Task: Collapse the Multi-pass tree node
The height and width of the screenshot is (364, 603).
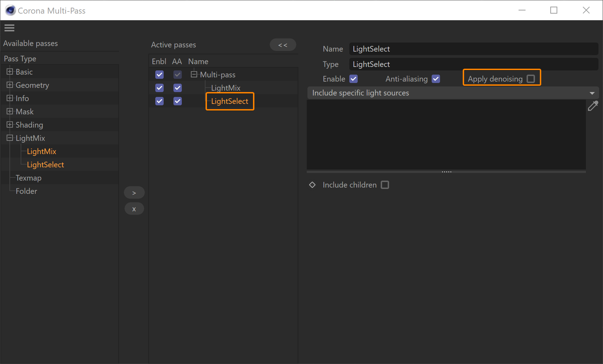Action: [194, 74]
